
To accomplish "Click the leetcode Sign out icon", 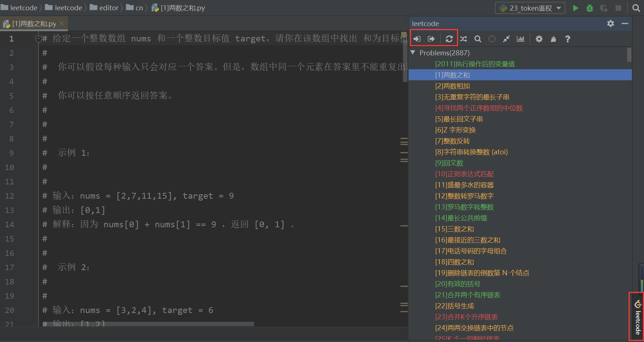I will (x=431, y=39).
